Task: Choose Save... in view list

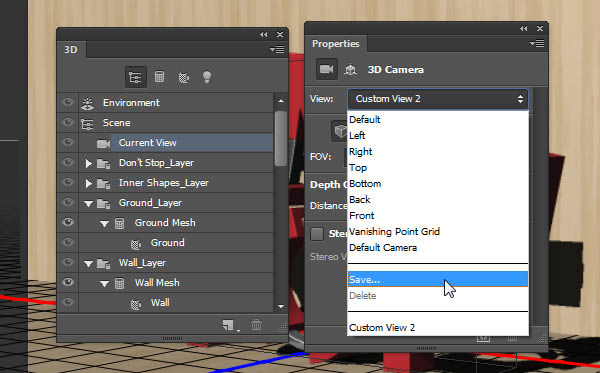Action: [x=438, y=279]
